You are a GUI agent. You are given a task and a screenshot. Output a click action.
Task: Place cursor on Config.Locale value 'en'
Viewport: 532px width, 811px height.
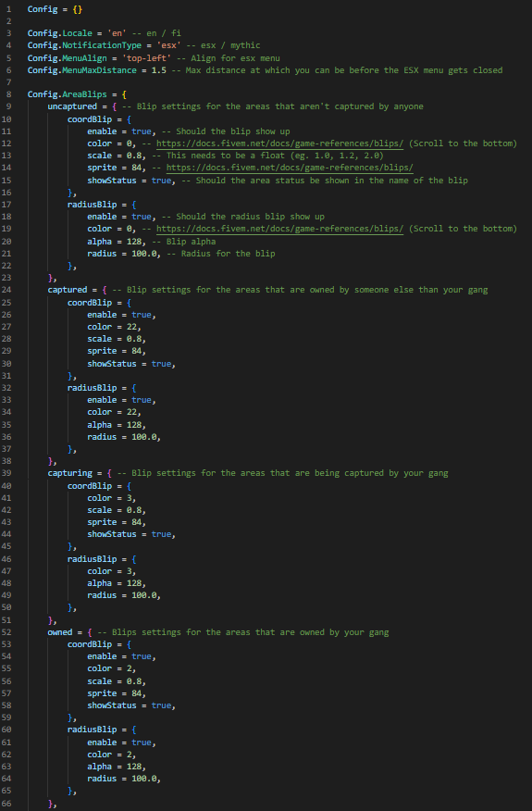[117, 33]
